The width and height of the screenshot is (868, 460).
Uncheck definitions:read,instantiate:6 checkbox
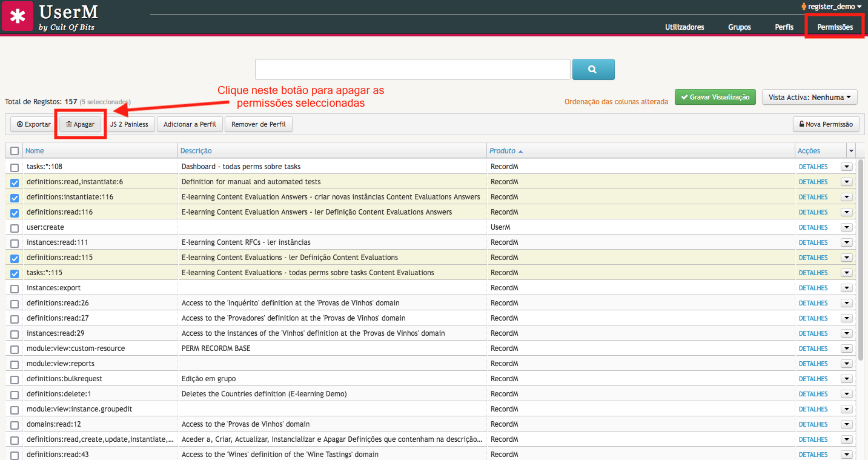pyautogui.click(x=15, y=182)
